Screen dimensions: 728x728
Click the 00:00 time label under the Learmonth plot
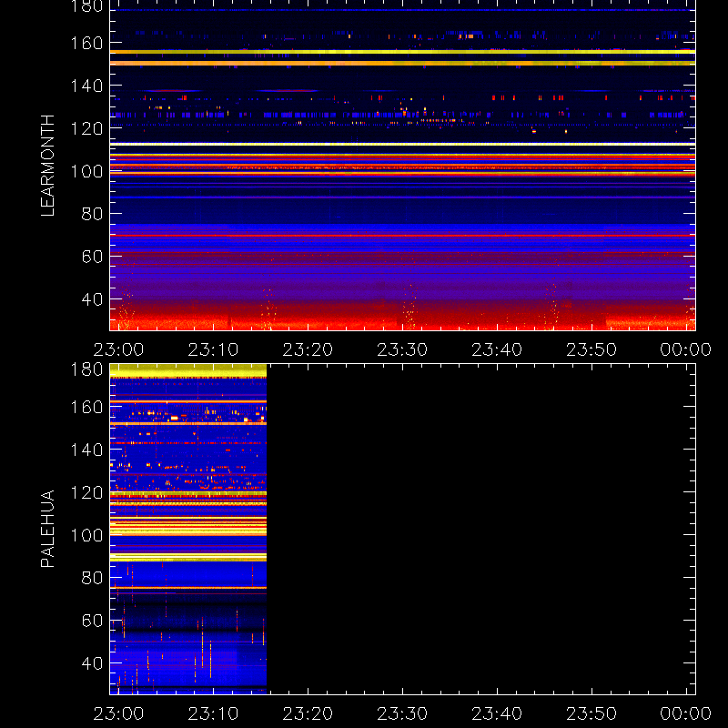[686, 349]
